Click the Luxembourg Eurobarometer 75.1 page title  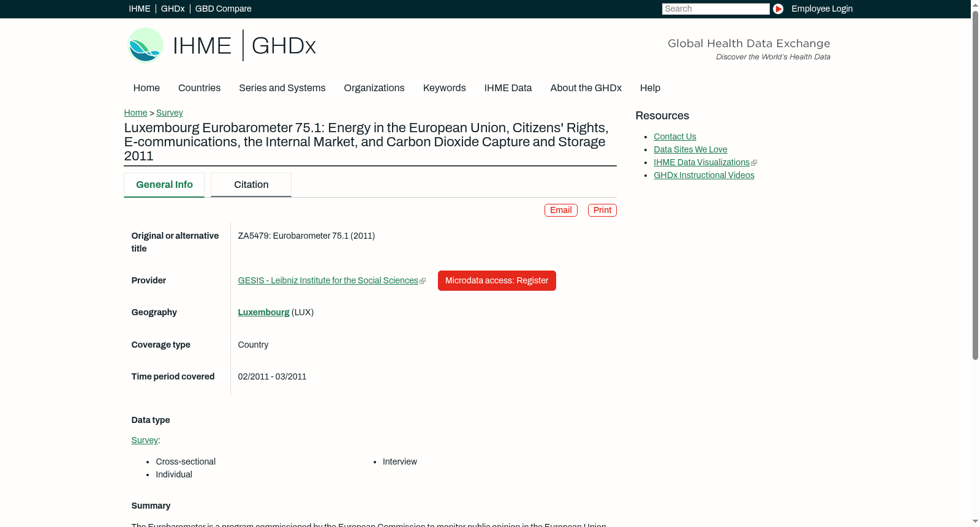[x=366, y=141]
